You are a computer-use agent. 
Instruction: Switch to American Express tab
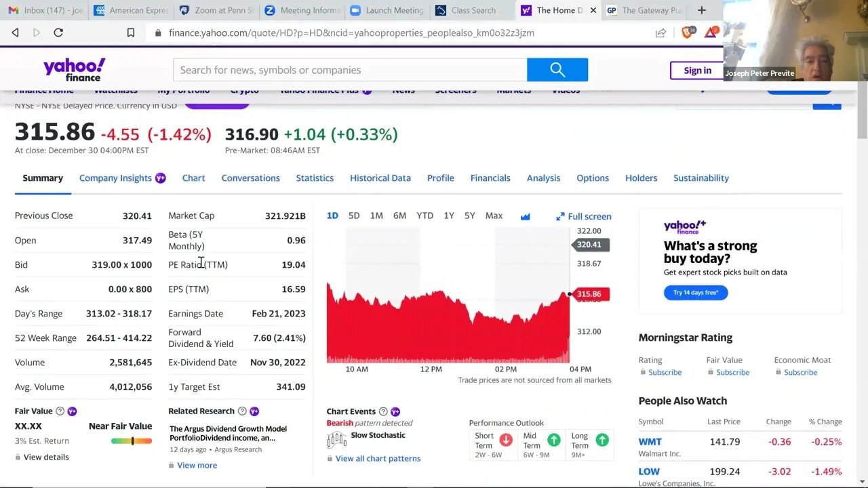coord(130,10)
